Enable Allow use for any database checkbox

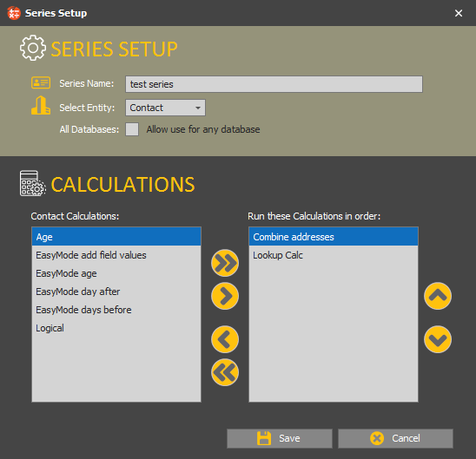(x=132, y=129)
